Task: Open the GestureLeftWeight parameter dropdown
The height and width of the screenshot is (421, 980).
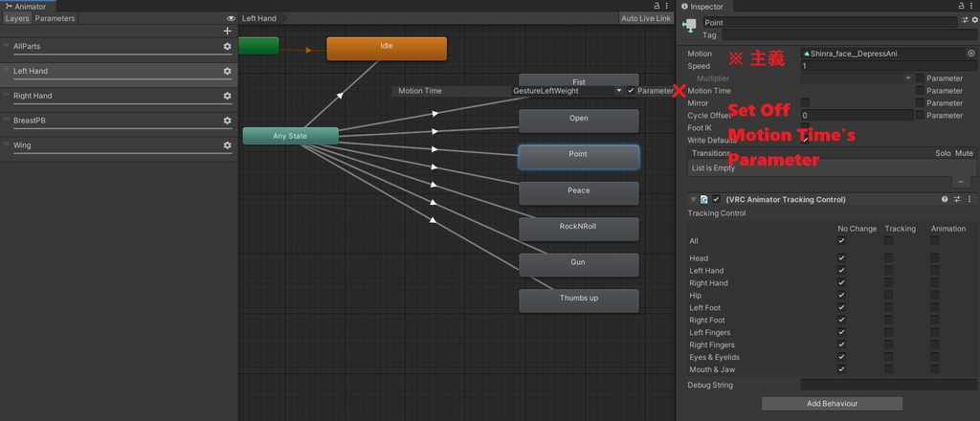Action: 568,91
